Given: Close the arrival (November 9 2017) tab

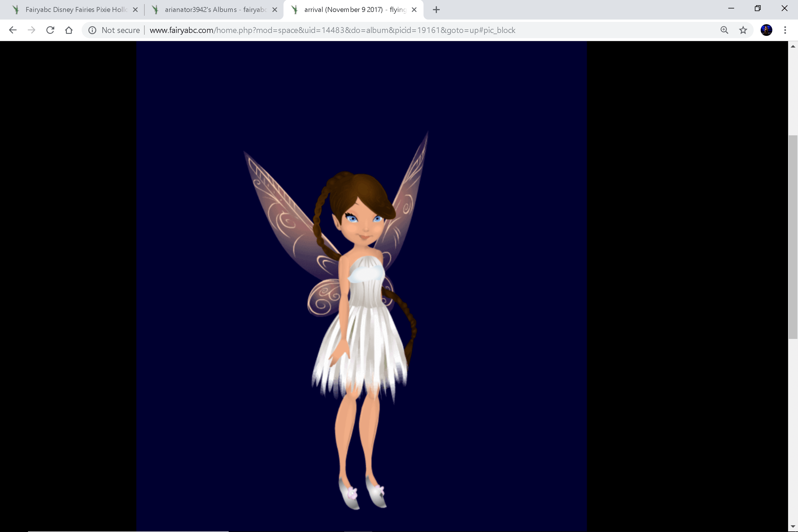Looking at the screenshot, I should [414, 10].
